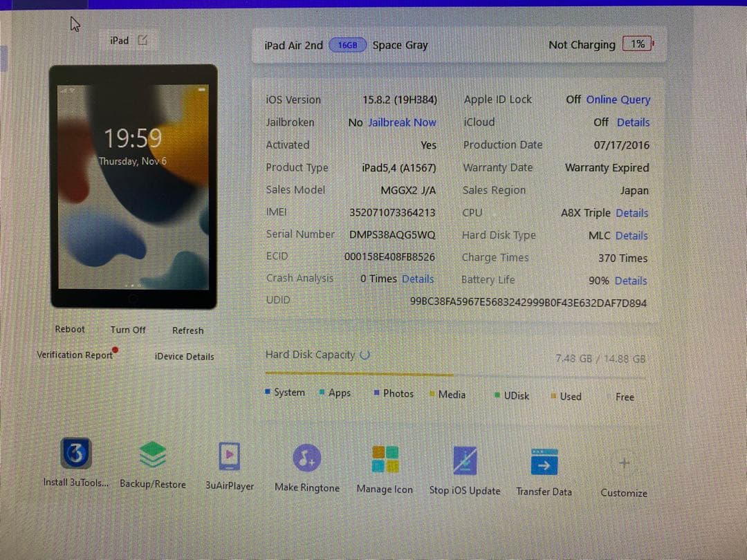Click the Jailbreak Now link
The image size is (747, 560).
click(402, 122)
